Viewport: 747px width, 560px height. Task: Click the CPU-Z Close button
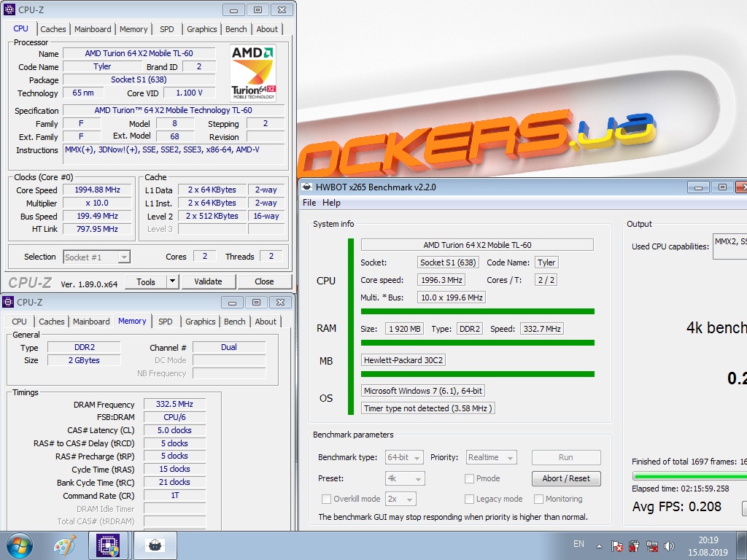click(264, 281)
